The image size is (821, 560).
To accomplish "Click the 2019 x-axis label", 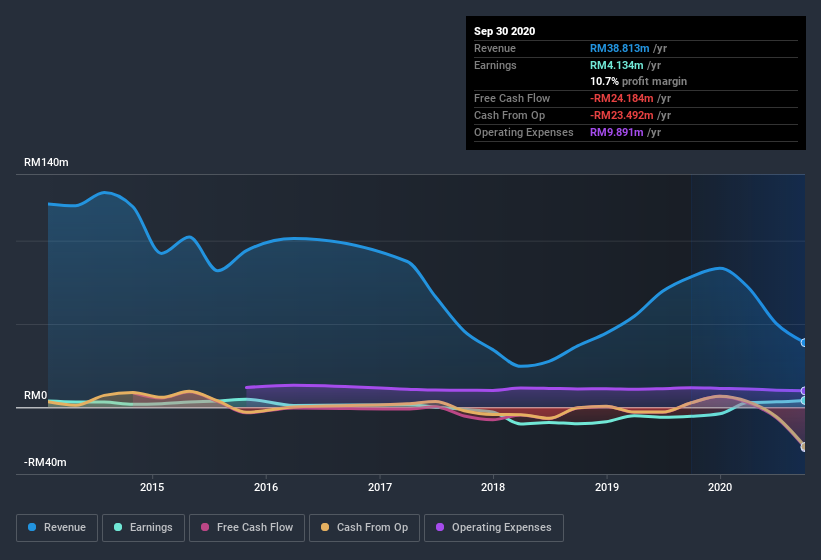I will pyautogui.click(x=607, y=487).
